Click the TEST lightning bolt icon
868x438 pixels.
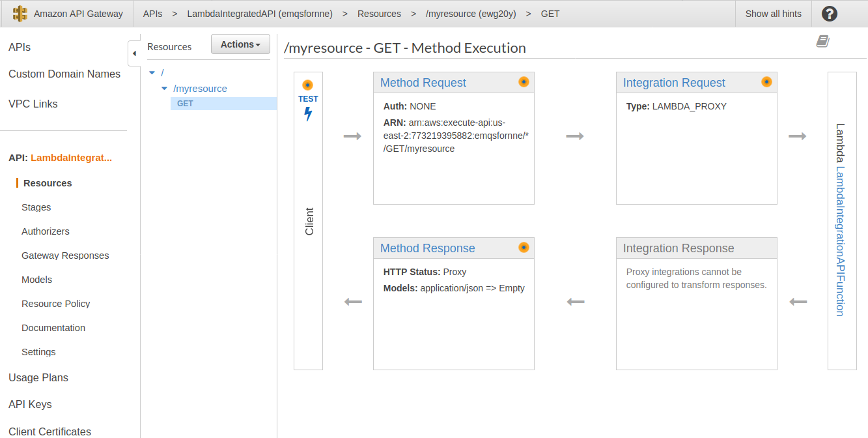pyautogui.click(x=308, y=113)
